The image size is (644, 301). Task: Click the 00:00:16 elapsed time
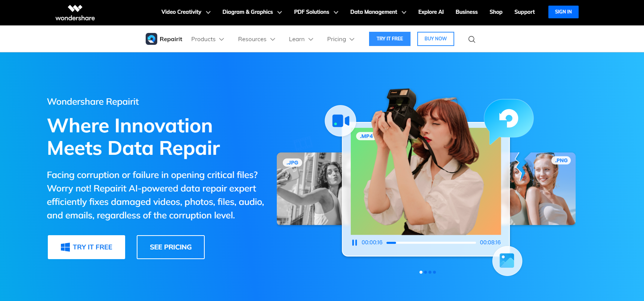tap(372, 243)
